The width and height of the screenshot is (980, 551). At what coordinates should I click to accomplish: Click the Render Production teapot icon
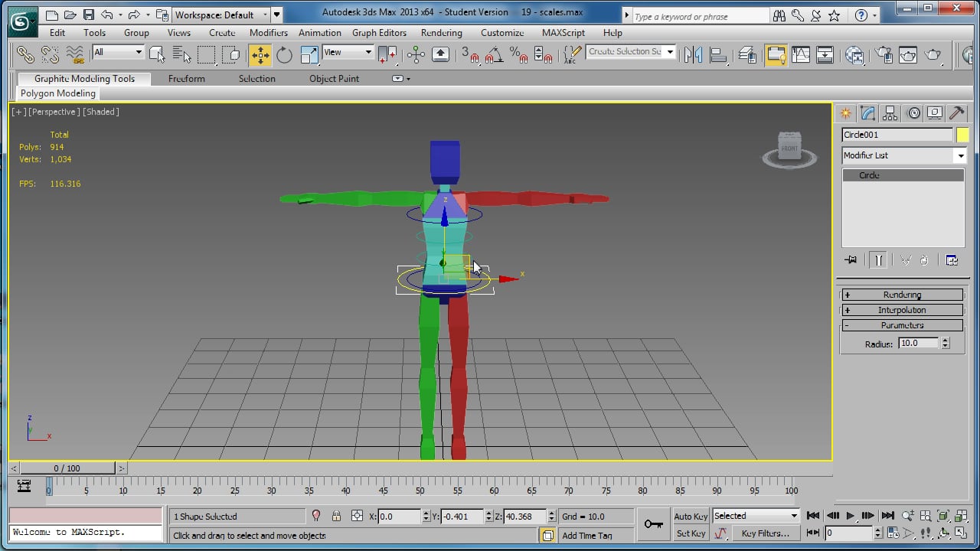coord(933,54)
